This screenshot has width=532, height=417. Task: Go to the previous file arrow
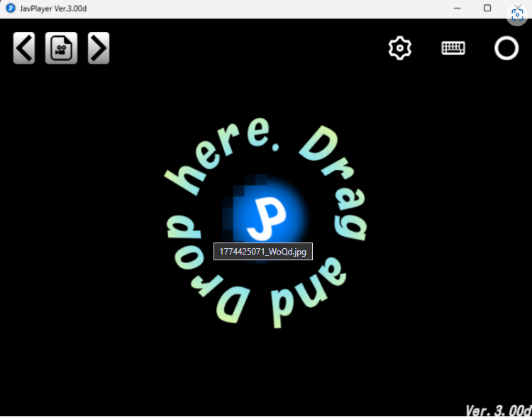[24, 48]
